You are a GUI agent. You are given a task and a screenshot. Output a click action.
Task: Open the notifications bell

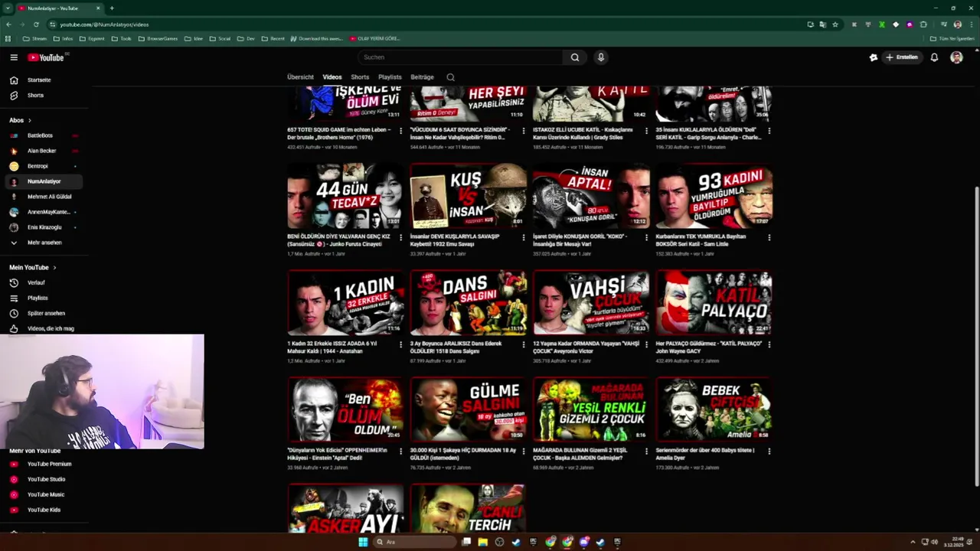[x=934, y=57]
